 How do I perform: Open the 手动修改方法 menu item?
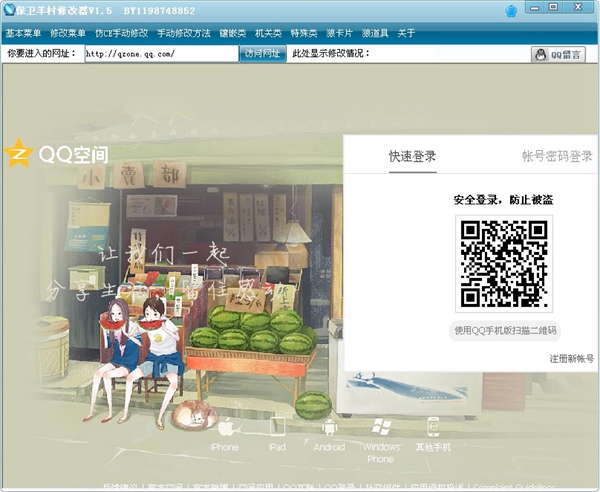click(x=184, y=33)
